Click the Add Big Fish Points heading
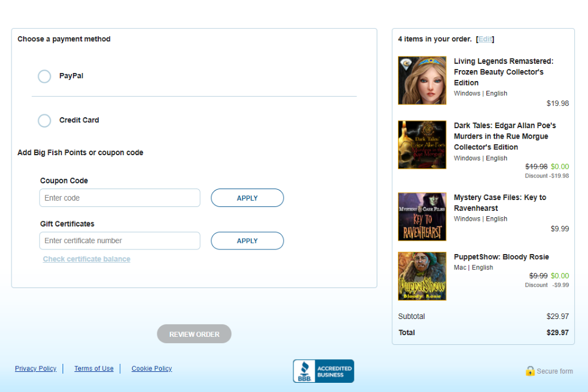The image size is (588, 392). tap(80, 152)
